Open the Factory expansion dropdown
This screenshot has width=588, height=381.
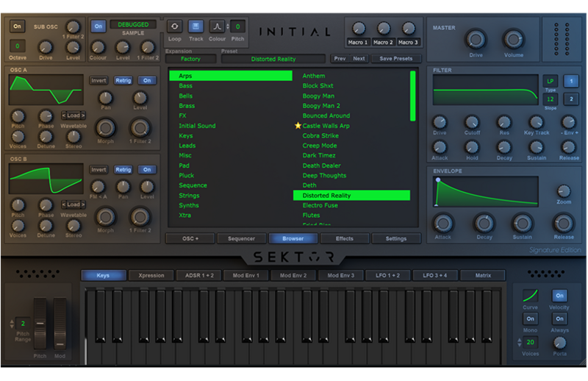click(190, 59)
